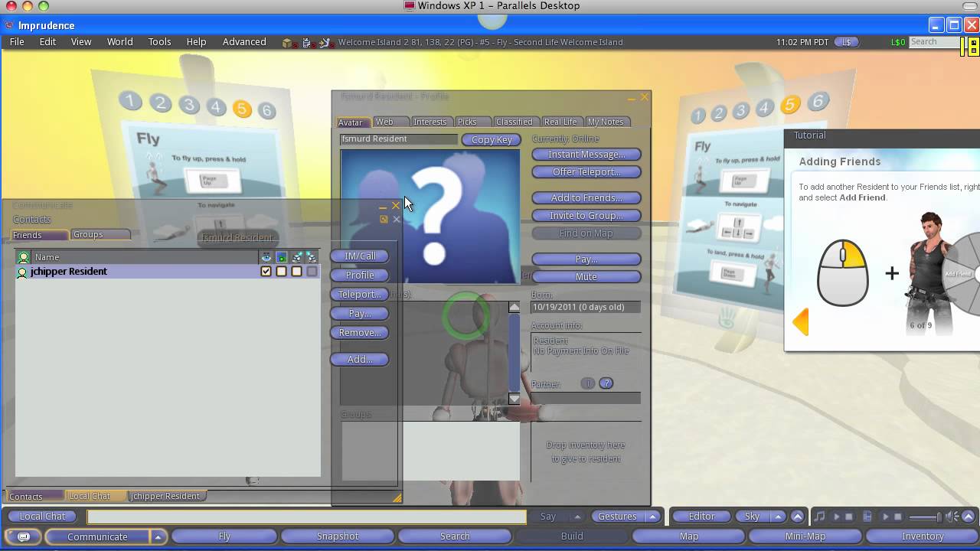Open the Gestures dropdown arrow
980x551 pixels.
(x=653, y=517)
